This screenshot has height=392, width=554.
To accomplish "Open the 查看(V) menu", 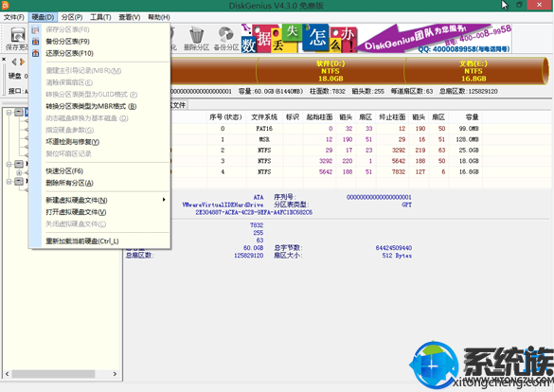I will pyautogui.click(x=130, y=17).
